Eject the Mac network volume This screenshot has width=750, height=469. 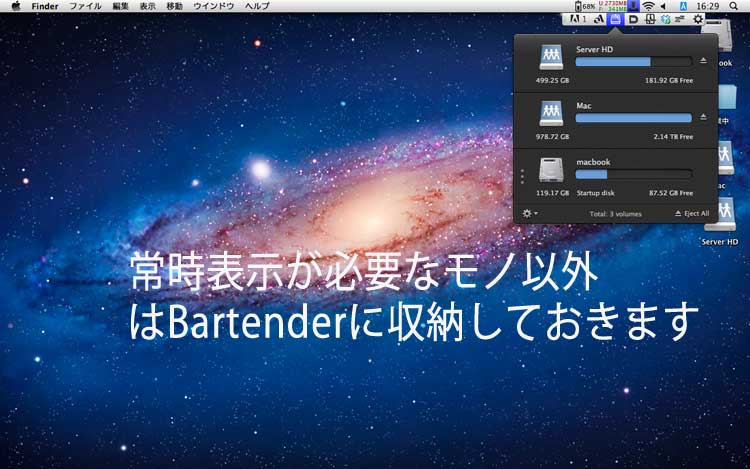tap(703, 117)
